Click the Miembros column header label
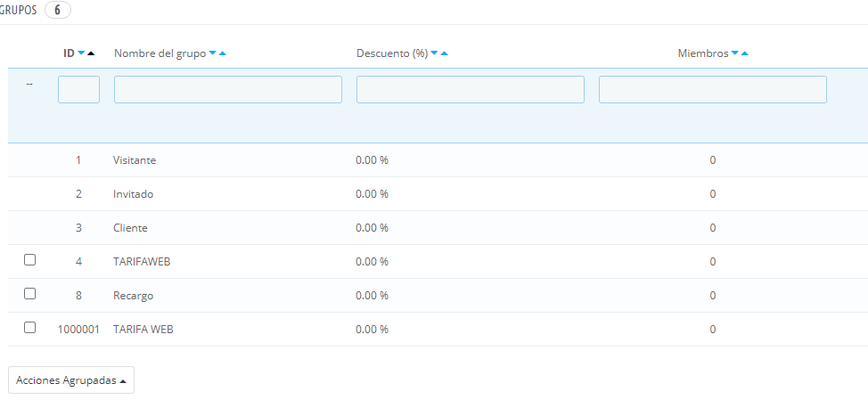Image resolution: width=868 pixels, height=408 pixels. click(x=703, y=53)
